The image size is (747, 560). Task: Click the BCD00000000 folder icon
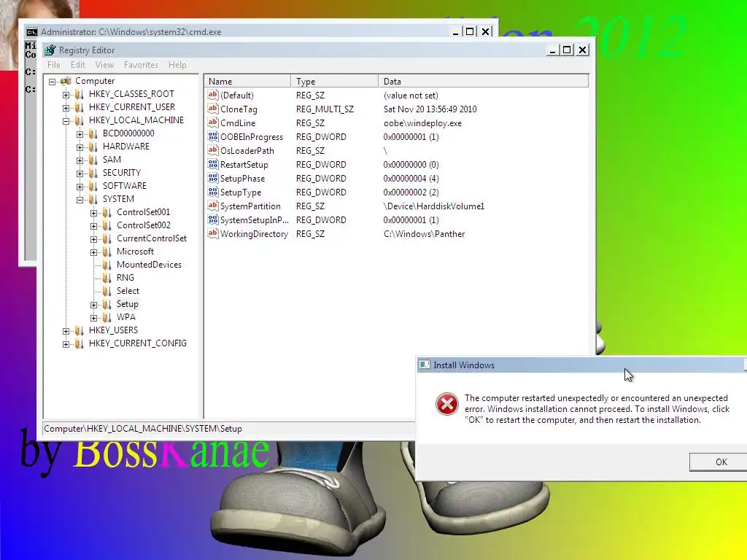tap(93, 133)
